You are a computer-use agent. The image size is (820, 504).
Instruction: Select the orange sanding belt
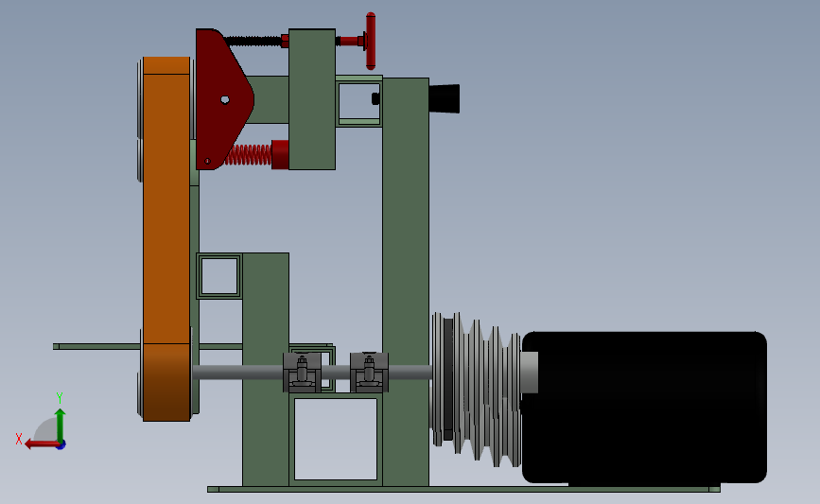tap(166, 238)
